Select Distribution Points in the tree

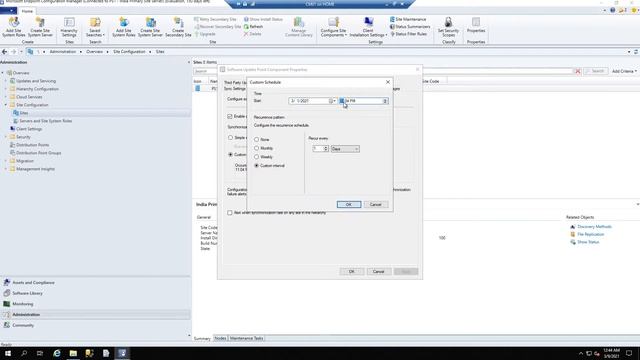(x=32, y=145)
